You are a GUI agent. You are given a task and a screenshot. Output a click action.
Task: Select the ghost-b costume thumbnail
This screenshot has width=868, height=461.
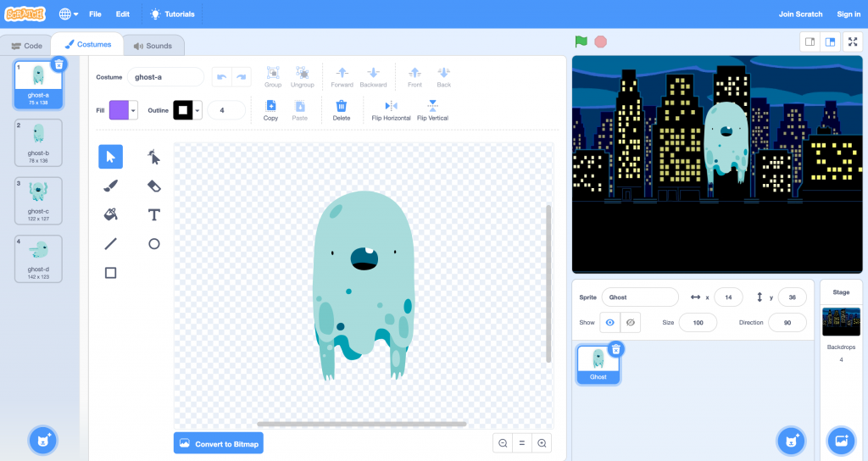[38, 142]
